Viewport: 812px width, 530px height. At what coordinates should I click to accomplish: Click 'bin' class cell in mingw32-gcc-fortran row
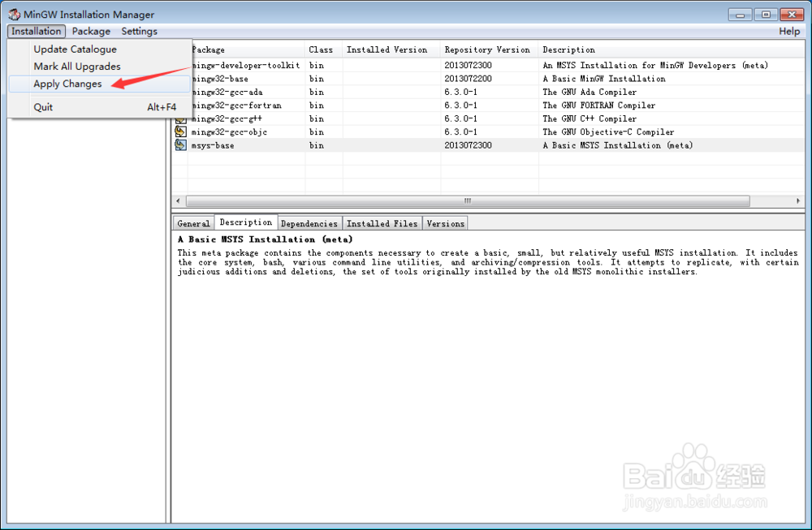(x=317, y=106)
